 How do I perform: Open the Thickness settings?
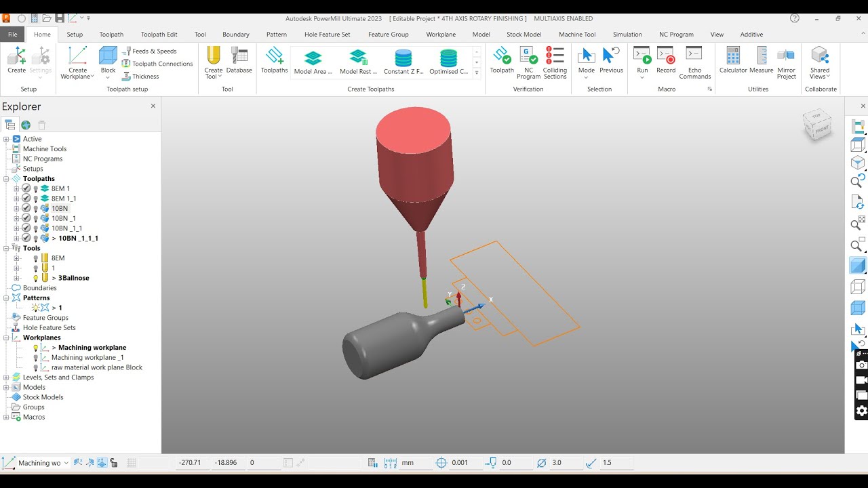(x=140, y=77)
